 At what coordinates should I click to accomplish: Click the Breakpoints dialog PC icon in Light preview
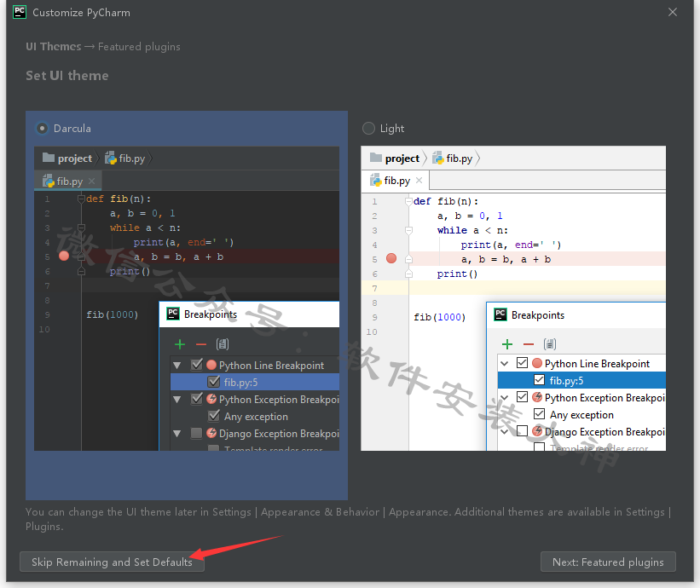click(500, 314)
